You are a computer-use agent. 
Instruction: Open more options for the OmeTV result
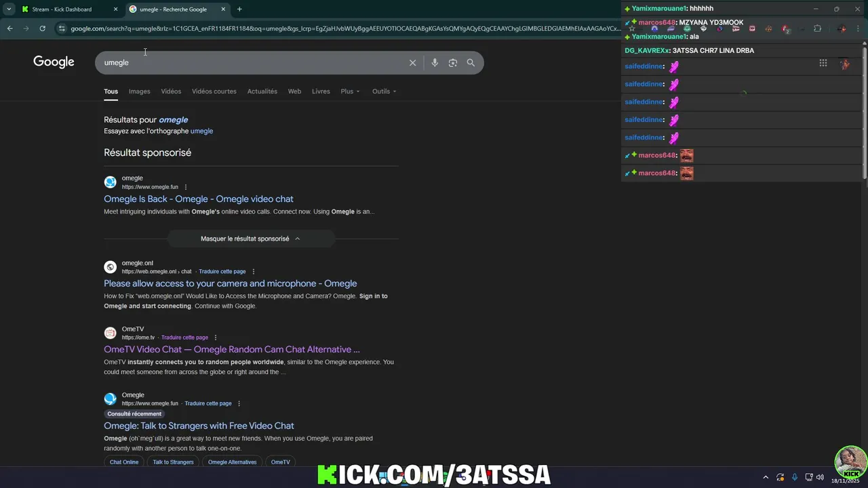(x=216, y=338)
